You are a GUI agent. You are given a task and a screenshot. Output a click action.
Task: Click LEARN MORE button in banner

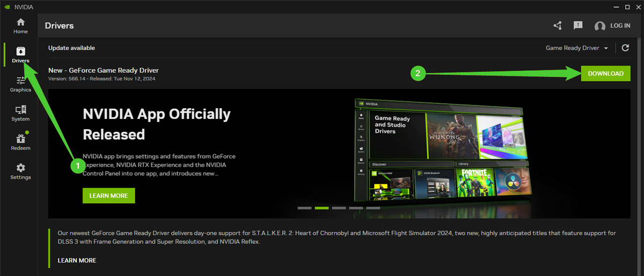click(108, 196)
